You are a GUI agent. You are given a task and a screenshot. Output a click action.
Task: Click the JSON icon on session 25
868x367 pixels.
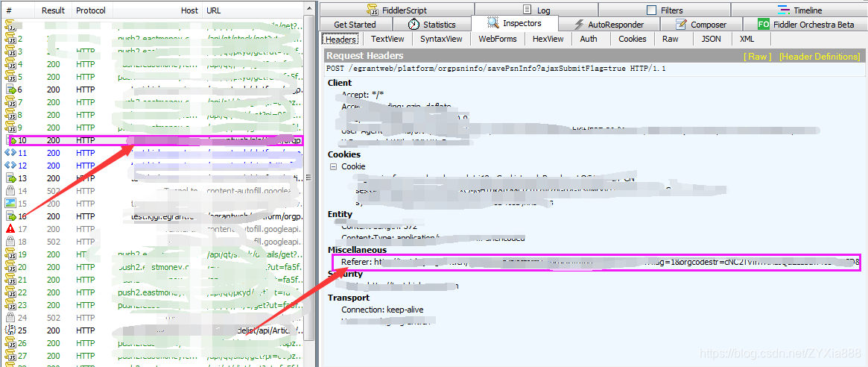click(10, 330)
